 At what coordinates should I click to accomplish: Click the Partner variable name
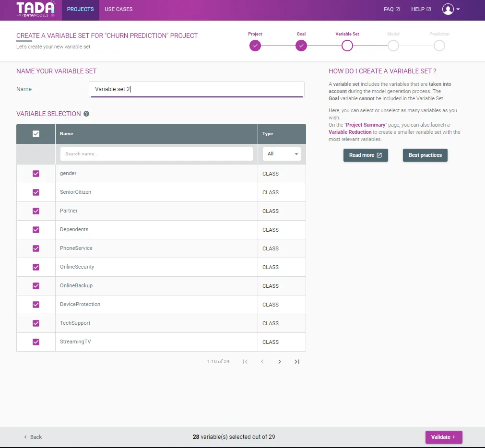pos(69,211)
